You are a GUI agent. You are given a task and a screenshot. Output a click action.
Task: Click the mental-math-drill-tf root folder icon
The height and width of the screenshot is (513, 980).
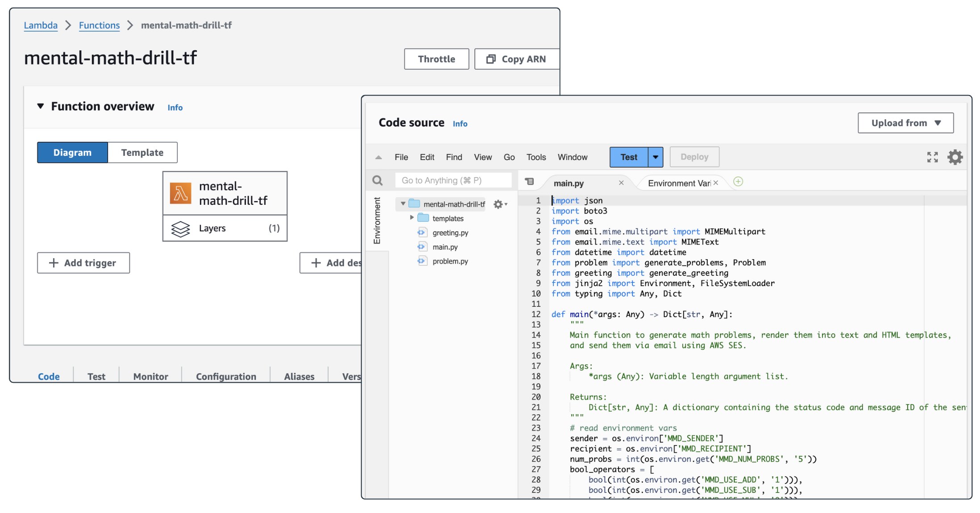tap(415, 204)
